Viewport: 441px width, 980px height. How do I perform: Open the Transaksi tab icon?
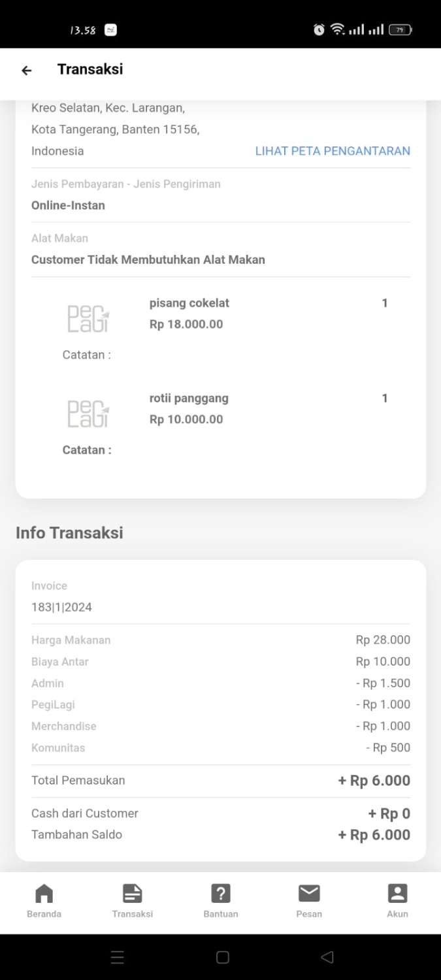(x=132, y=893)
